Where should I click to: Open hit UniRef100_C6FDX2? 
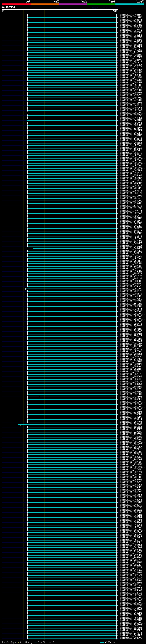131,268
